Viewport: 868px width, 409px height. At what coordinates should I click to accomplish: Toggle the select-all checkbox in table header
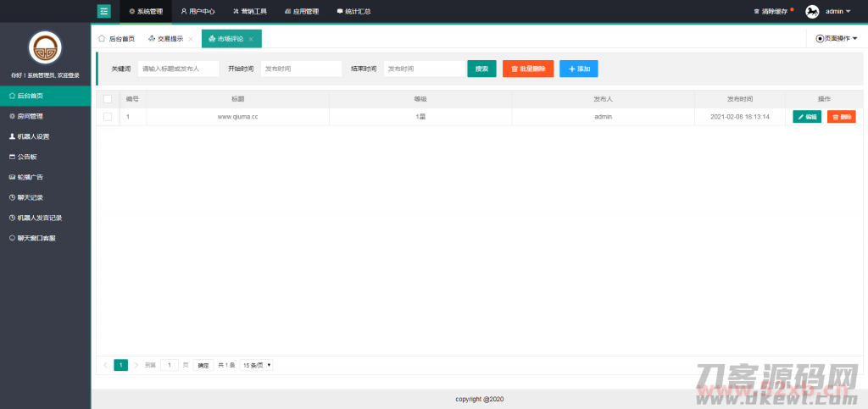(x=108, y=99)
